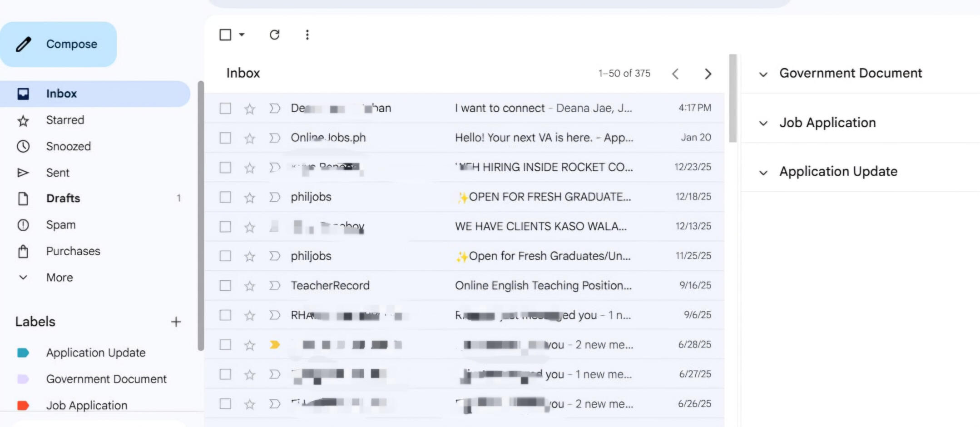The height and width of the screenshot is (427, 980).
Task: Open the Application Update label in sidebar
Action: (x=96, y=353)
